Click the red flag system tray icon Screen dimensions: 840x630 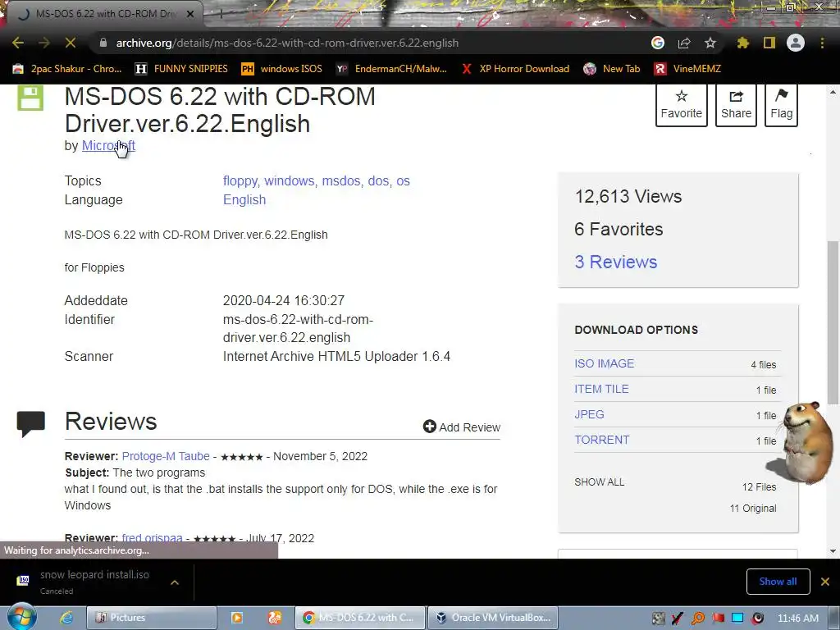[x=718, y=619]
